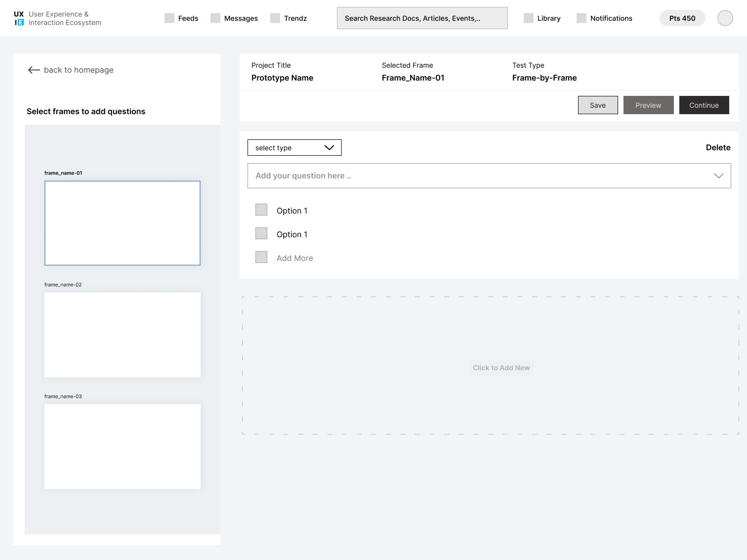
Task: Click the Add More label
Action: coord(295,258)
